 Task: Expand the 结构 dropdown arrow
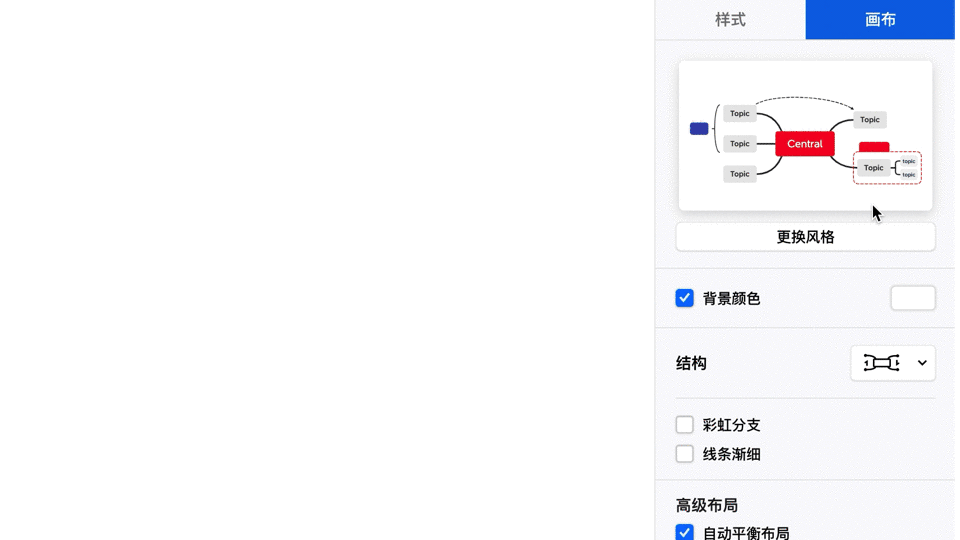click(x=922, y=363)
